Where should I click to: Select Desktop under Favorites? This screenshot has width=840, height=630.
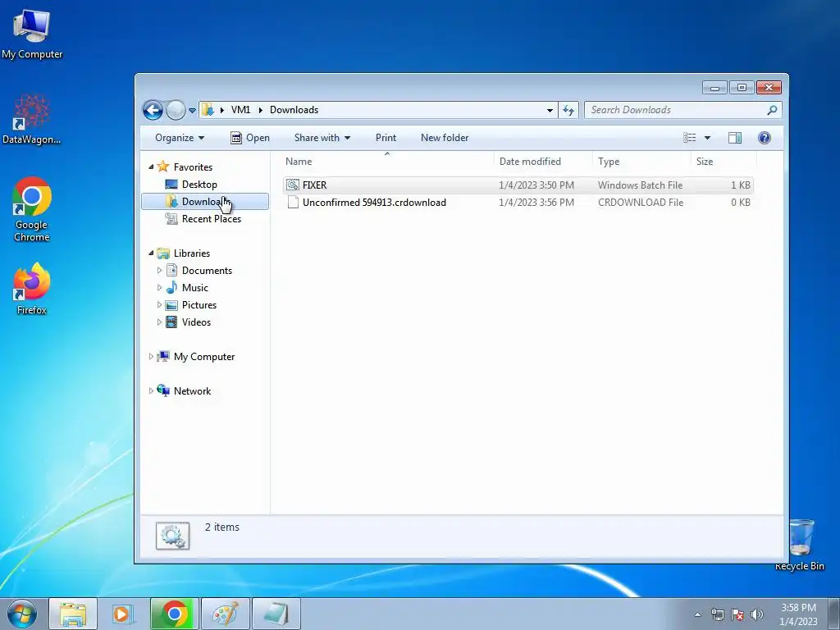click(x=199, y=185)
